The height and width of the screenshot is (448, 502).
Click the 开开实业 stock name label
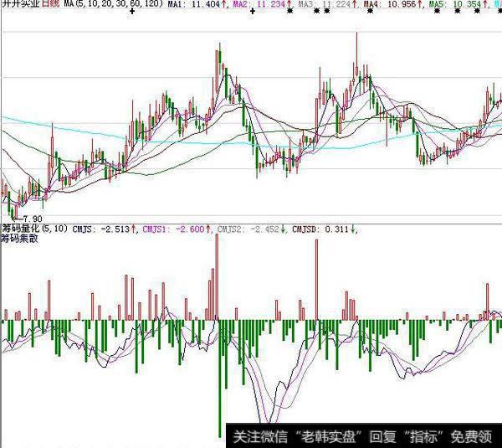coord(20,5)
